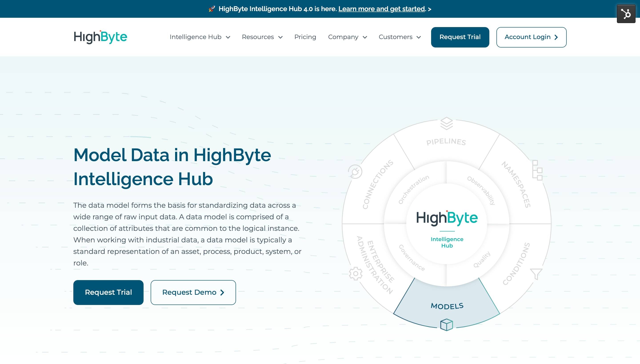Click the Request Demo button

[193, 292]
